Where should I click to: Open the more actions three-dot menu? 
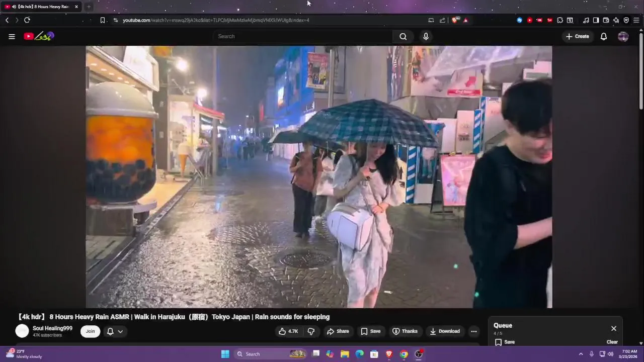click(473, 331)
